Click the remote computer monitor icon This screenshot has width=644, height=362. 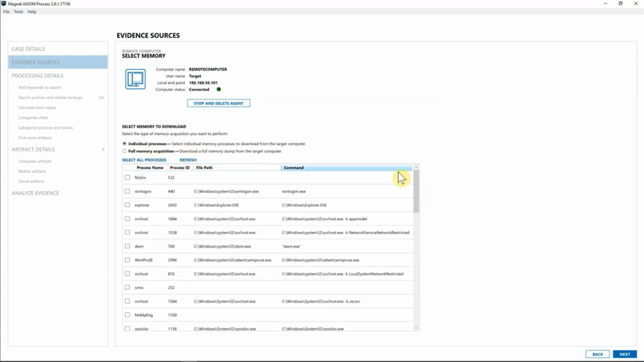[x=135, y=79]
